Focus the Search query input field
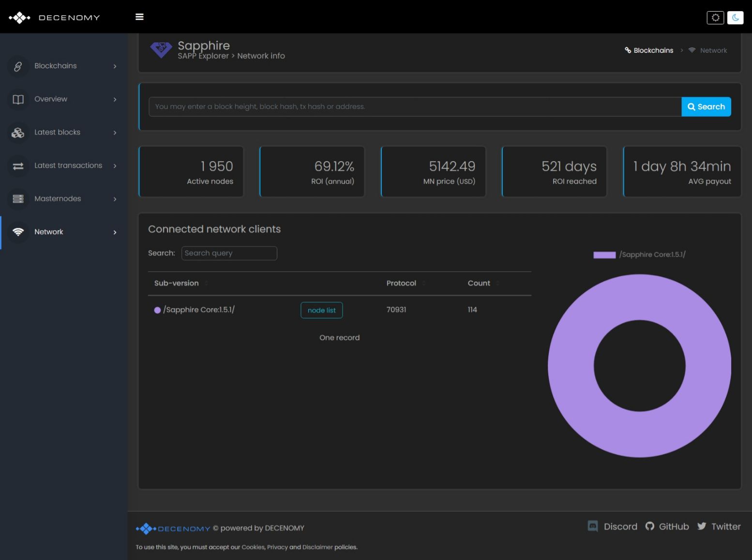 pyautogui.click(x=229, y=253)
